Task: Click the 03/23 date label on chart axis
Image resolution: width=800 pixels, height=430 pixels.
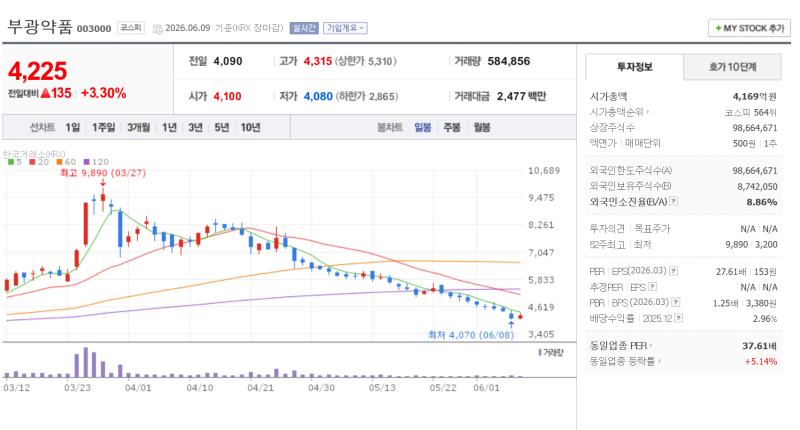Action: coord(78,388)
